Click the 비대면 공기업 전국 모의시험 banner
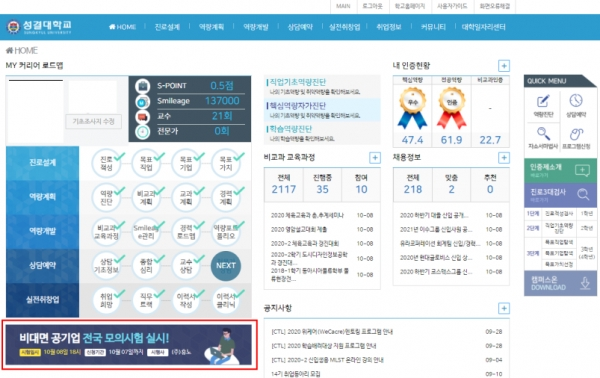 tap(129, 345)
